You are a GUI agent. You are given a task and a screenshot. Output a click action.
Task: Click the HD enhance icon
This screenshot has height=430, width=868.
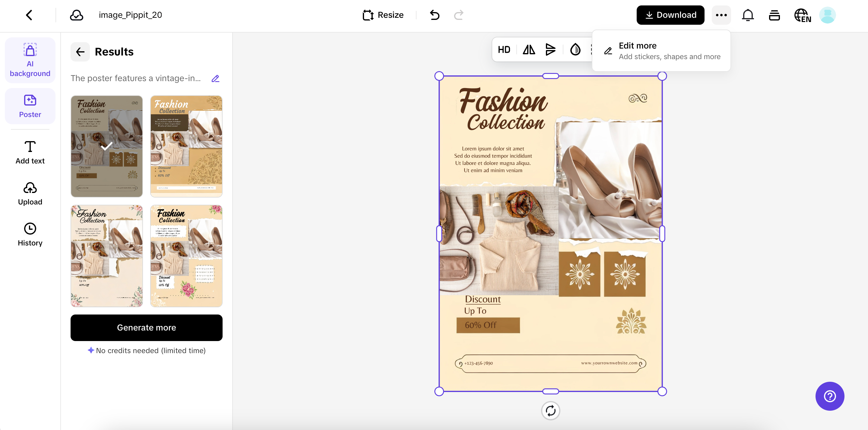click(x=504, y=50)
